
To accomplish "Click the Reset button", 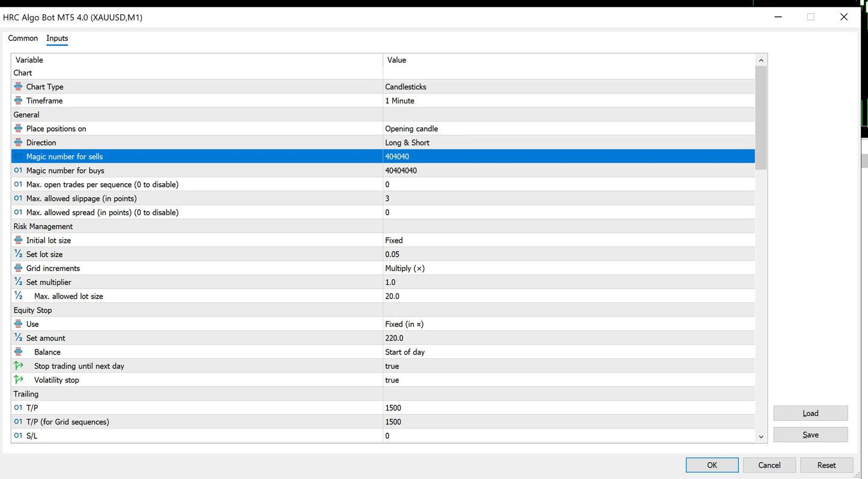I will click(826, 465).
